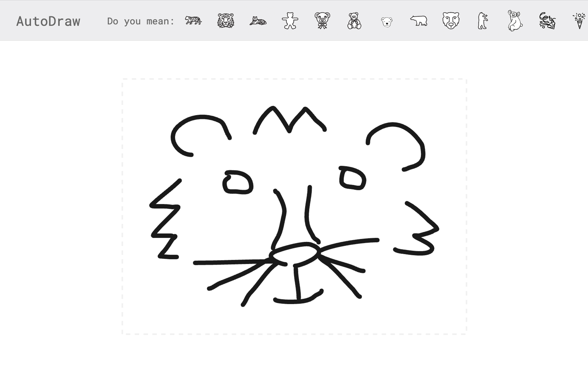Choose the small polar bear face
Viewport: 588px width, 392px height.
[387, 22]
